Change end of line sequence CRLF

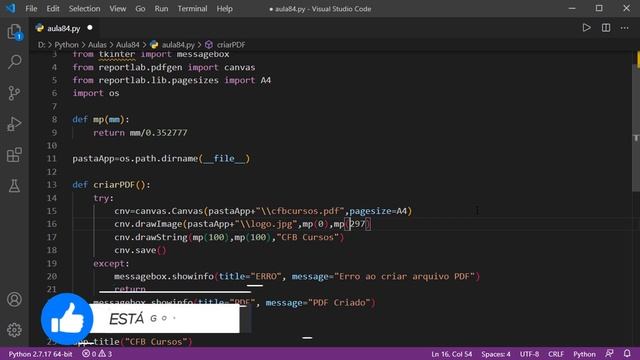[x=556, y=354]
